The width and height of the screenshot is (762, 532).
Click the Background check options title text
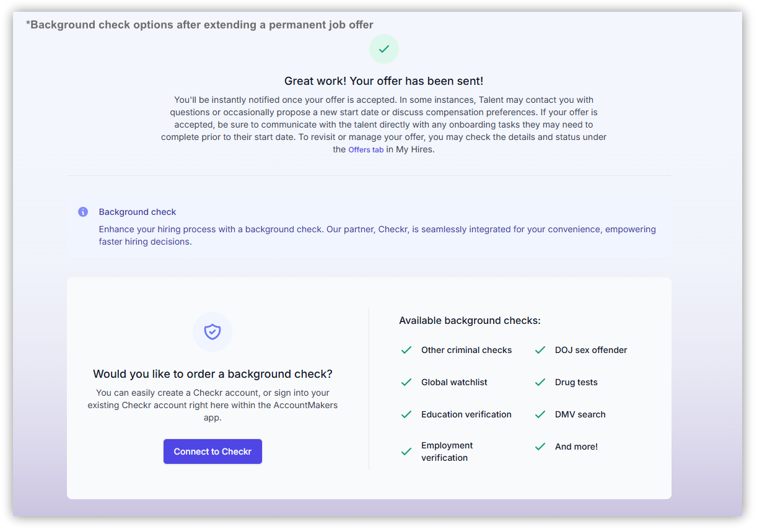pyautogui.click(x=199, y=24)
